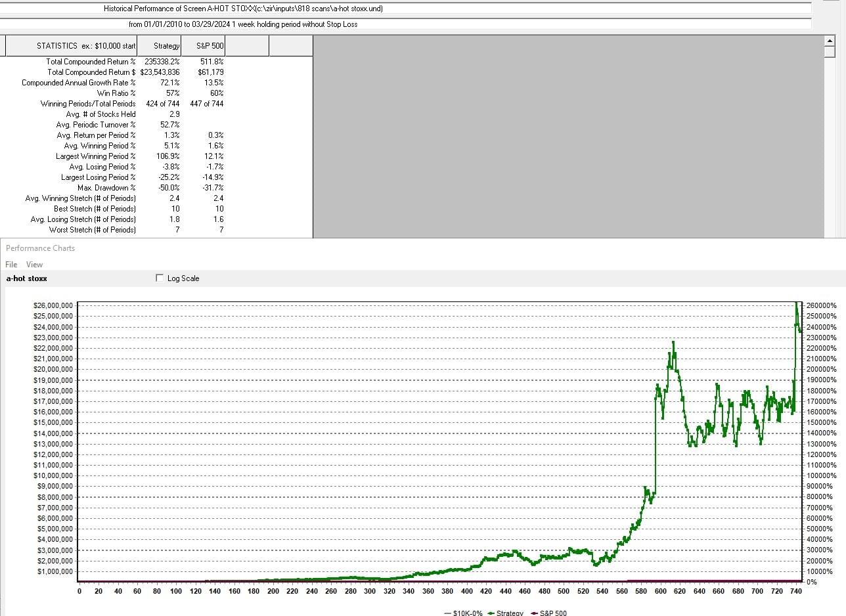Select the Strategy legend marker
The width and height of the screenshot is (846, 616).
pos(493,613)
